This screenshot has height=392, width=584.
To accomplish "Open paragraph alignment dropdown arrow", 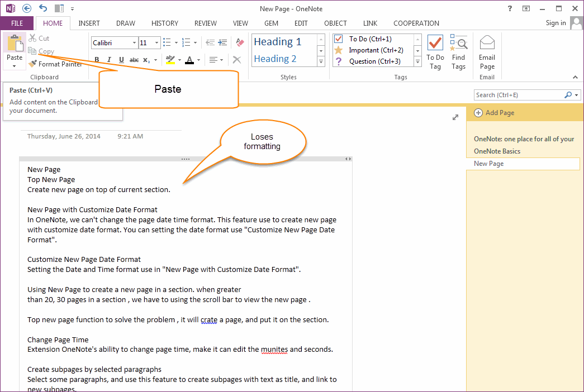I will point(222,60).
